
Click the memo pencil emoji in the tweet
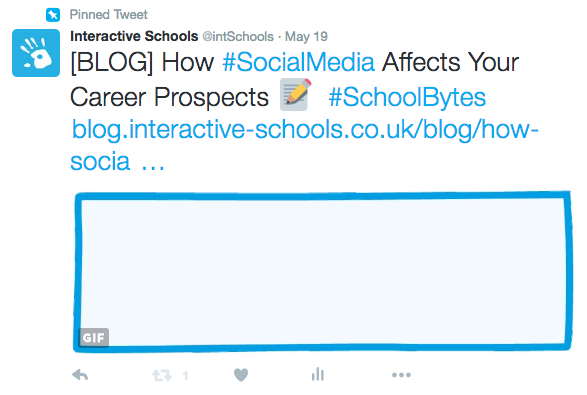coord(296,94)
